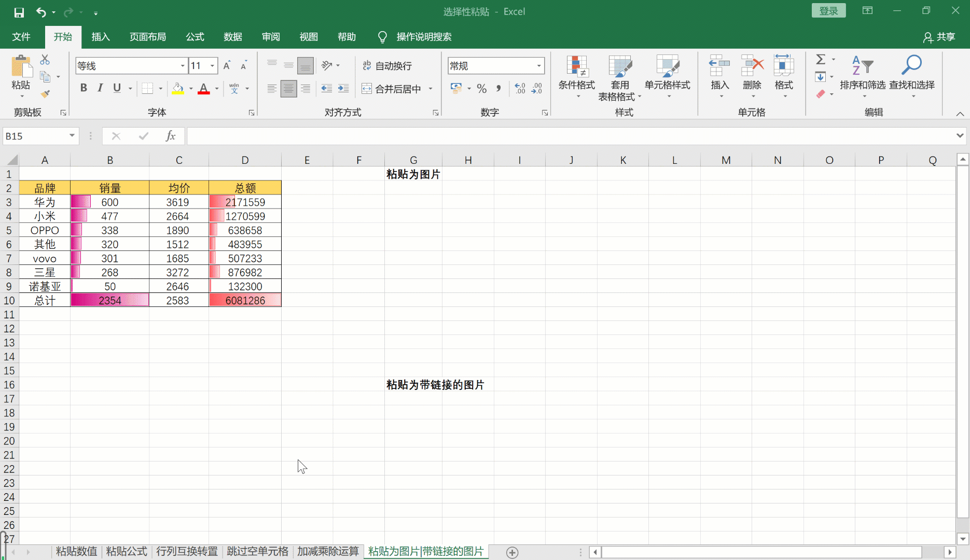
Task: Open Find and Select (查找和选择)
Action: (x=912, y=76)
